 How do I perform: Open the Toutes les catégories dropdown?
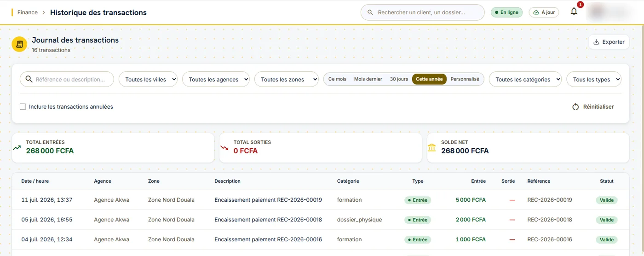pyautogui.click(x=525, y=79)
